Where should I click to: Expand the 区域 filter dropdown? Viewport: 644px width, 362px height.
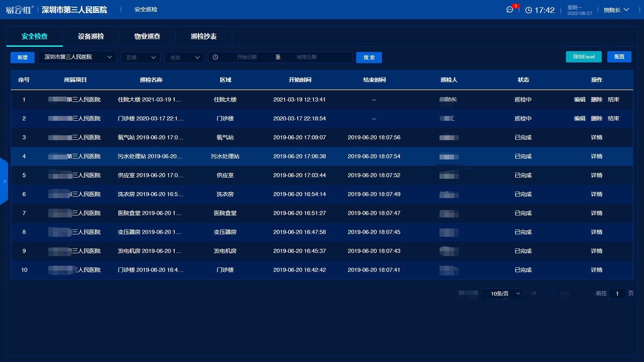coord(140,58)
